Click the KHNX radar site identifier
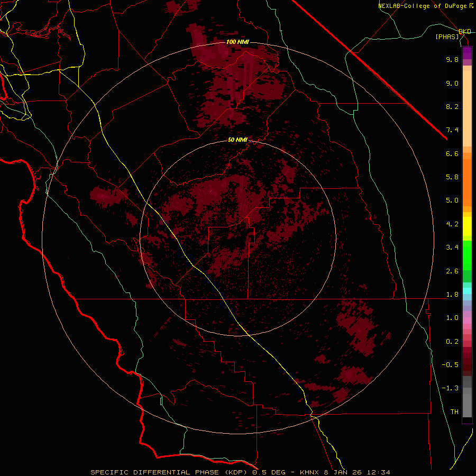Viewport: 476px width, 476px height. click(x=310, y=472)
